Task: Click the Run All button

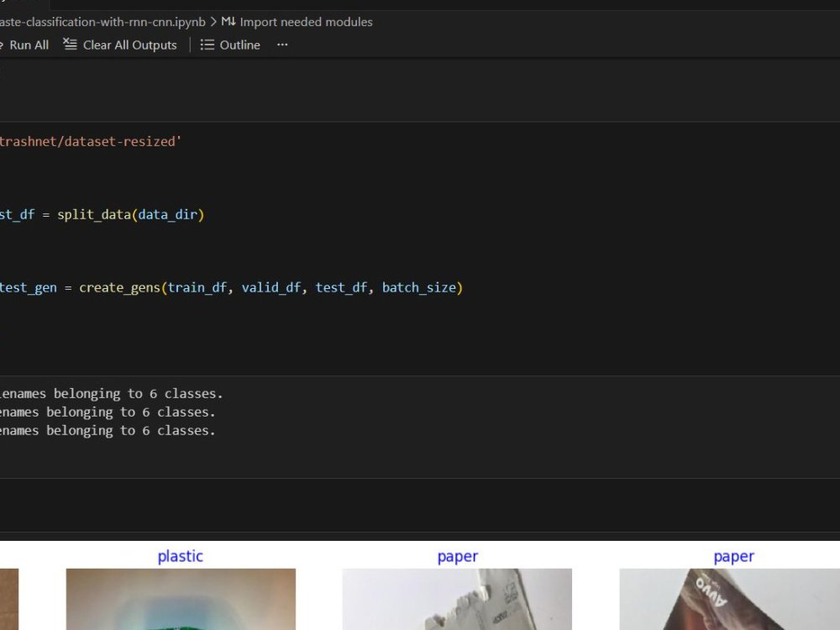Action: click(24, 45)
